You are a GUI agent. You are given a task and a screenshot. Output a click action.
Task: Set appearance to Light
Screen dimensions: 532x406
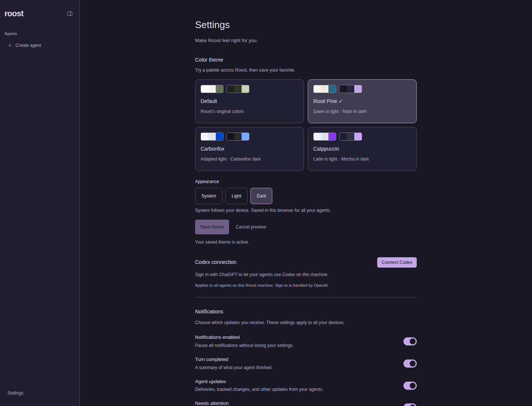tap(236, 196)
